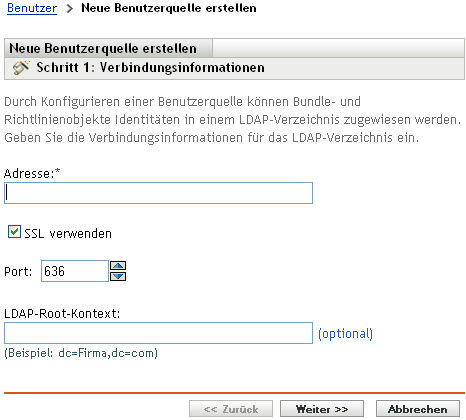Click the << Zurück button
Image resolution: width=466 pixels, height=420 pixels.
coord(231,409)
